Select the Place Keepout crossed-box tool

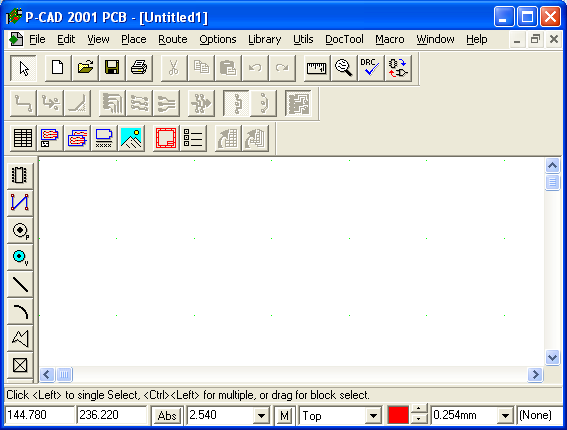tap(20, 365)
